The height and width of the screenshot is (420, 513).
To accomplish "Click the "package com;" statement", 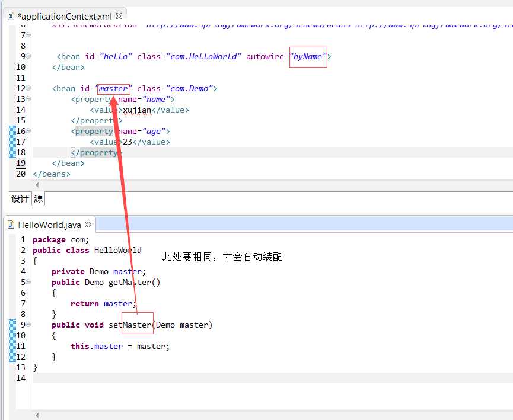I will click(61, 240).
